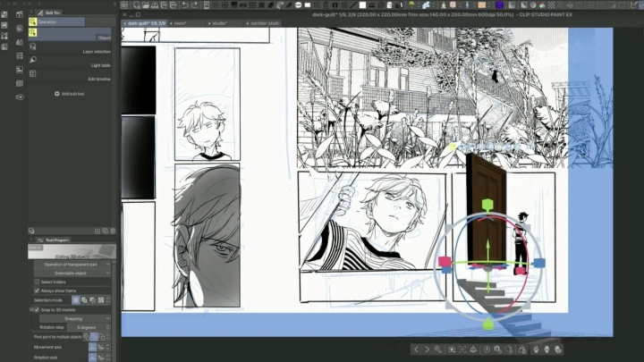The height and width of the screenshot is (362, 644).
Task: Click the speech balloon icon in command bar
Action: pos(299,5)
